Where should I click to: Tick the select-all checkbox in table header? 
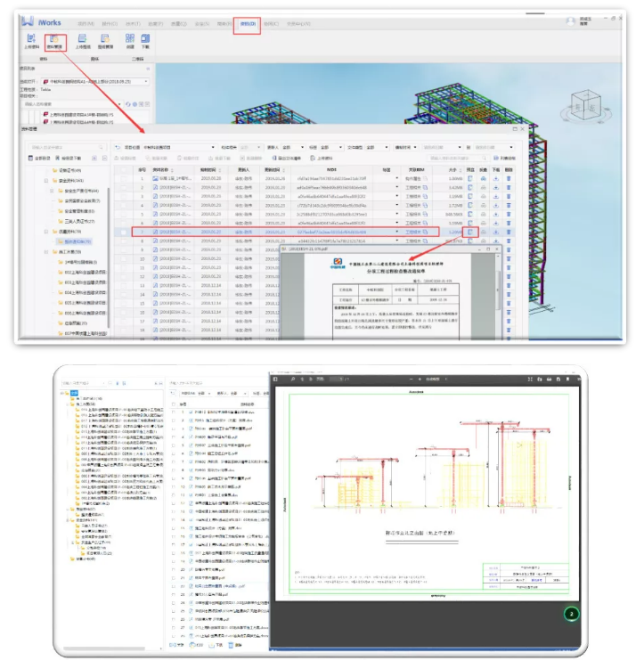pyautogui.click(x=124, y=169)
